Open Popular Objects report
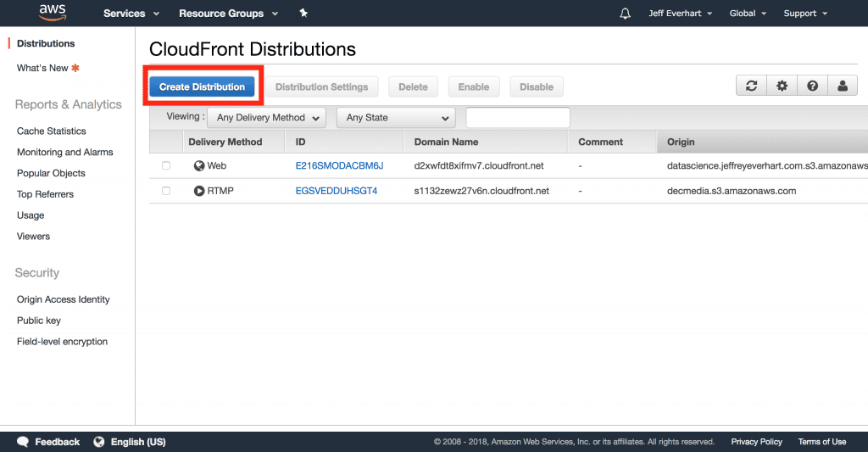This screenshot has height=452, width=868. [x=51, y=173]
